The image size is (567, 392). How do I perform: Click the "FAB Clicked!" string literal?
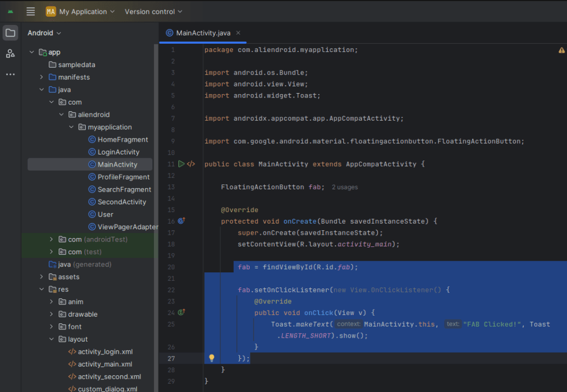coord(492,324)
